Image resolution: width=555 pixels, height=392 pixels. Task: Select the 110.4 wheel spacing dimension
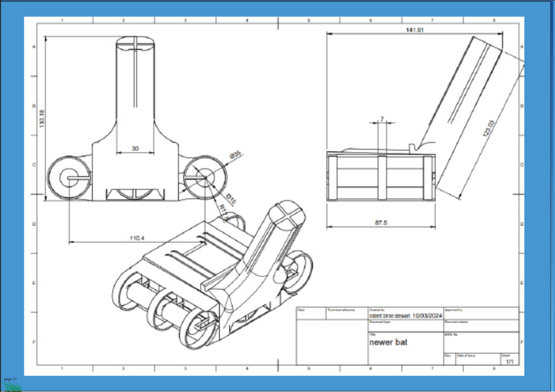pos(136,238)
